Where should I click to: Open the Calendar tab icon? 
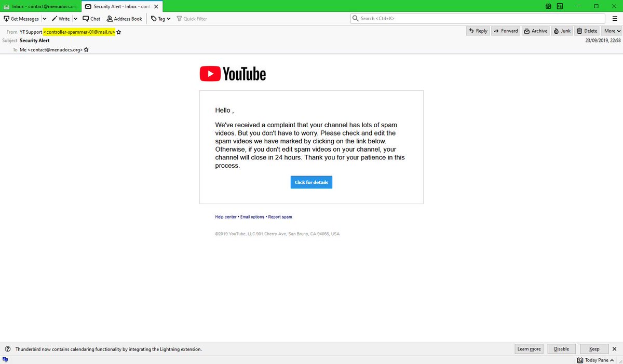pos(549,6)
